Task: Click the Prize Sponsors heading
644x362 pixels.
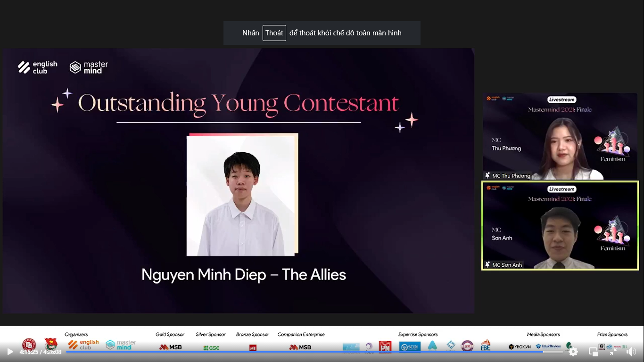Action: coord(612,335)
